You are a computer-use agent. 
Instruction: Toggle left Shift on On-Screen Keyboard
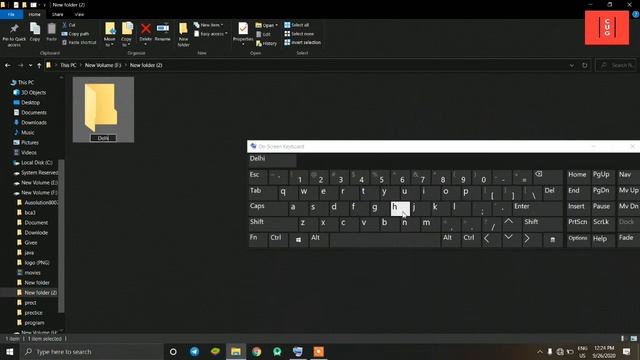click(273, 224)
